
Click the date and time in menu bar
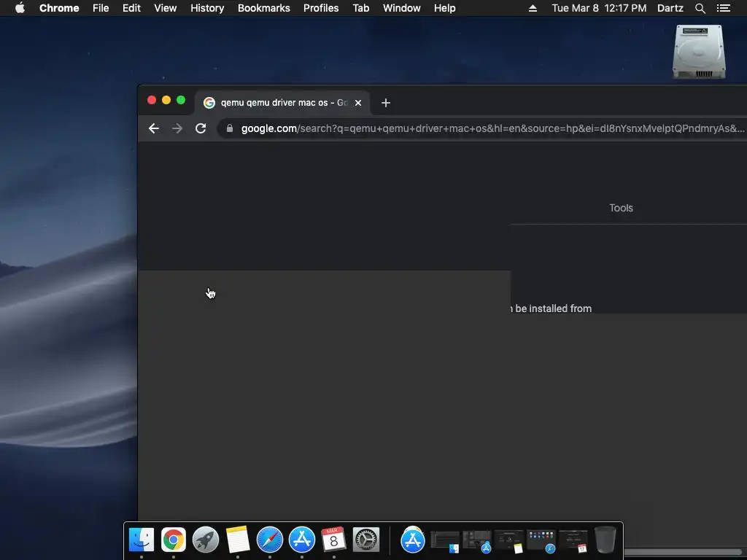click(x=599, y=8)
